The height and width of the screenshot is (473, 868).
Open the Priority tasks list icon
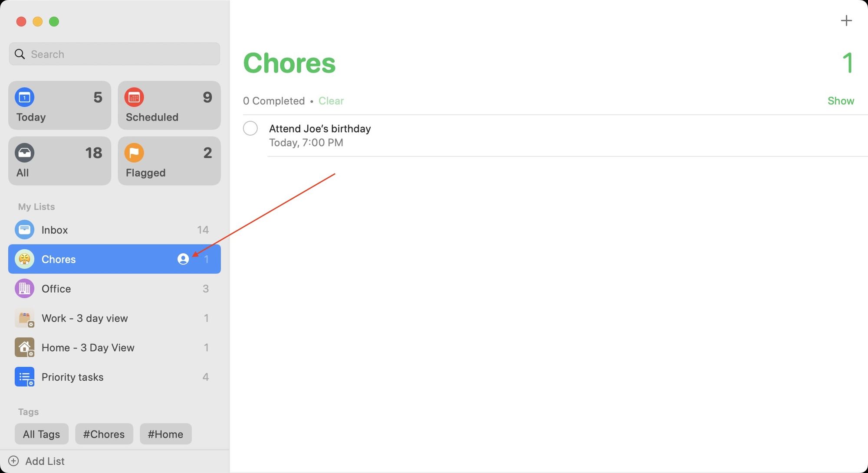coord(24,376)
